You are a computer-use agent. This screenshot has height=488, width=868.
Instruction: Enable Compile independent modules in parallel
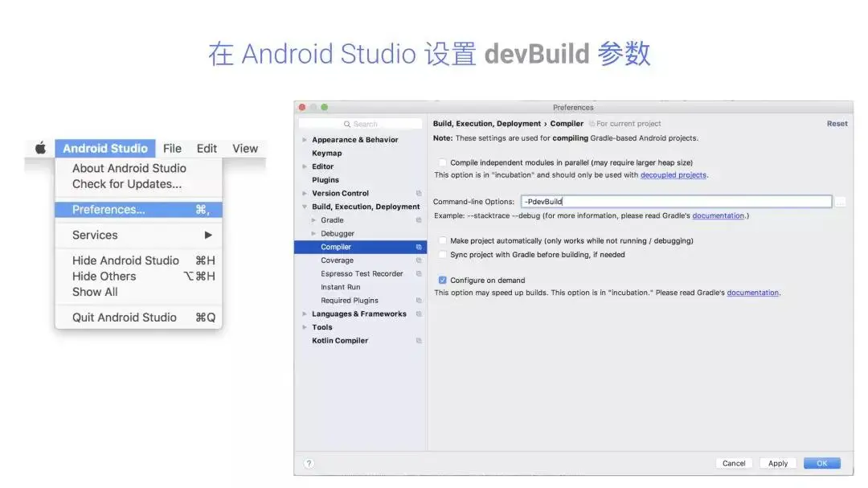[442, 162]
